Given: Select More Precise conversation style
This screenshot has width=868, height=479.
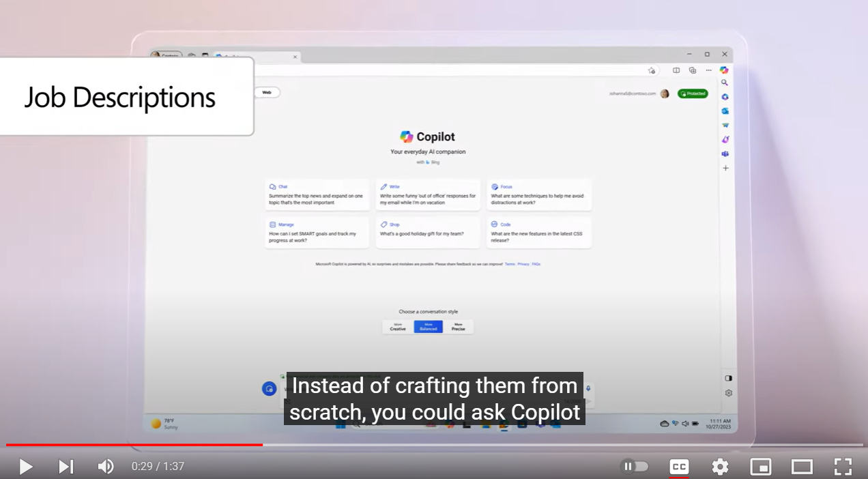Looking at the screenshot, I should (458, 327).
